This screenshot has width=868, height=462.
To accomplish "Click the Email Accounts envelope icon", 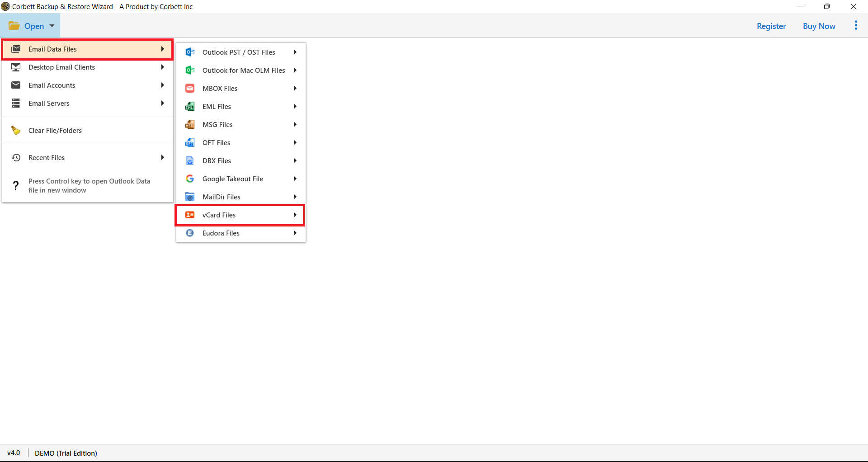I will tap(16, 85).
